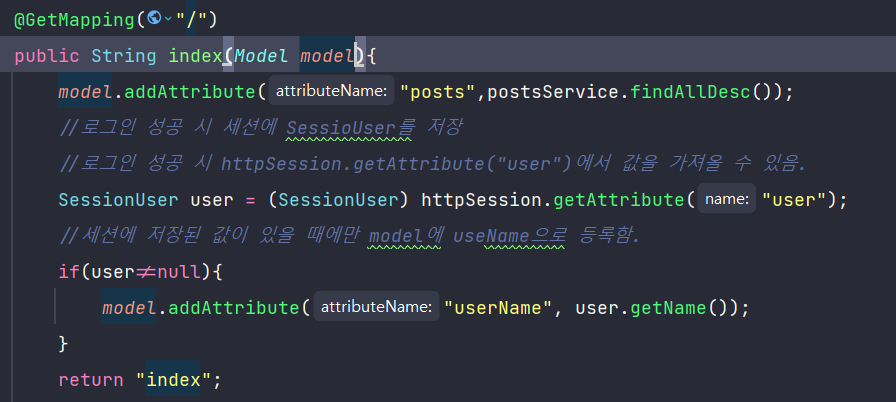The image size is (896, 402).
Task: Click the "posts" string literal
Action: tap(437, 92)
